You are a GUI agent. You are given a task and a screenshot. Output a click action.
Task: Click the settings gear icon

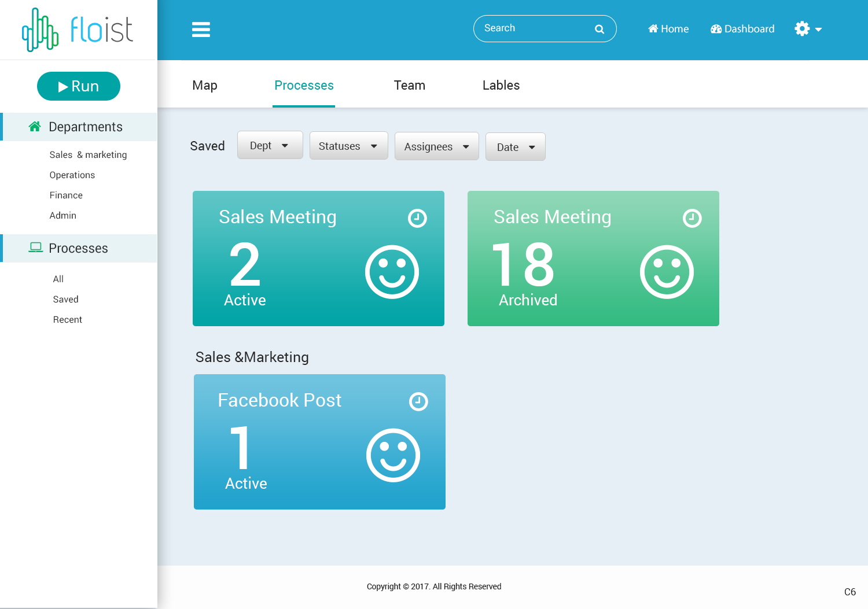[802, 29]
